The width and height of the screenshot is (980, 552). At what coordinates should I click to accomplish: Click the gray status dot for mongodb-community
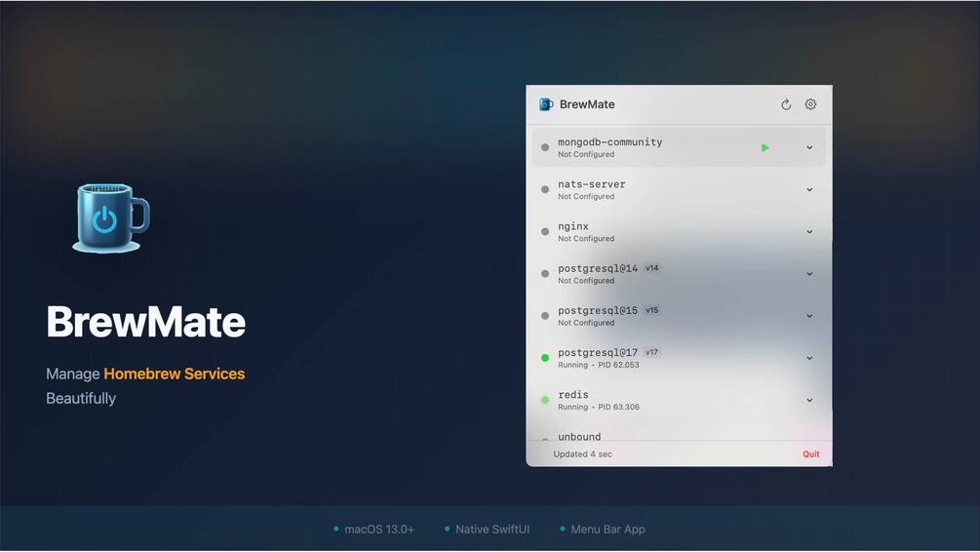(545, 147)
